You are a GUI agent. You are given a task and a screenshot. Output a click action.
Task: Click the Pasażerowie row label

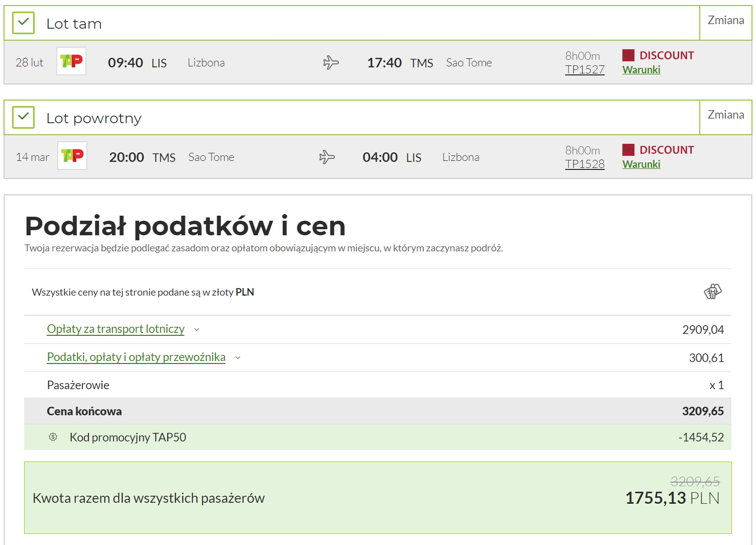(78, 385)
